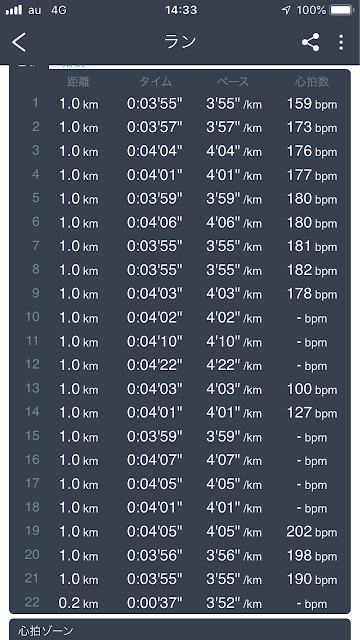Select lap 1 row
This screenshot has height=640, width=360.
click(180, 104)
